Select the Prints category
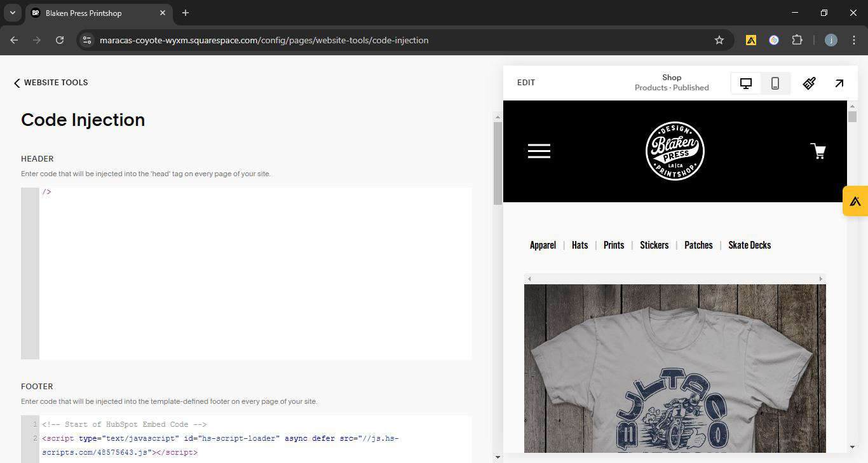 click(614, 245)
